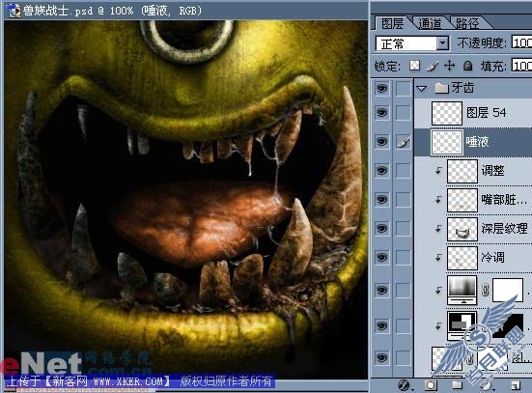
Task: Switch to the 图层 tab
Action: (x=392, y=23)
